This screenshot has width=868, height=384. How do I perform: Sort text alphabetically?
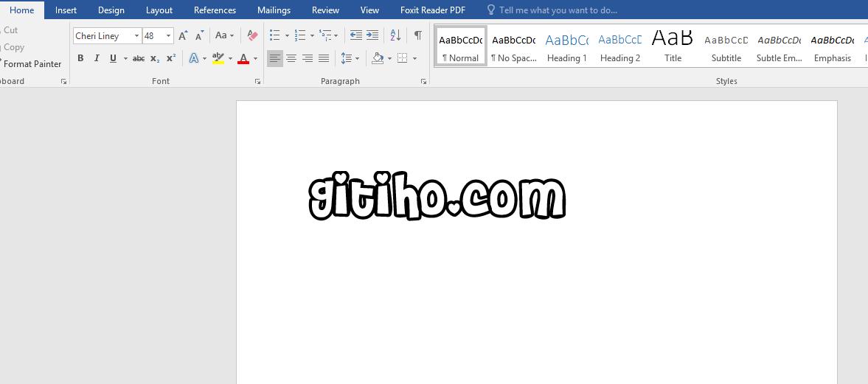(395, 35)
